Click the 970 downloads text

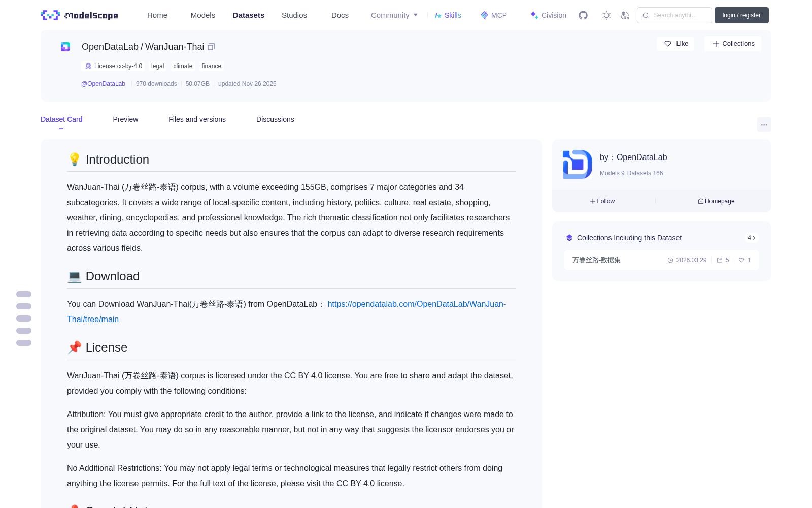[156, 84]
